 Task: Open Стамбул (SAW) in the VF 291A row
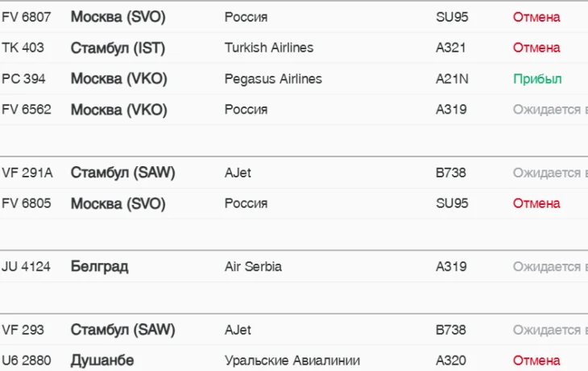click(x=122, y=173)
